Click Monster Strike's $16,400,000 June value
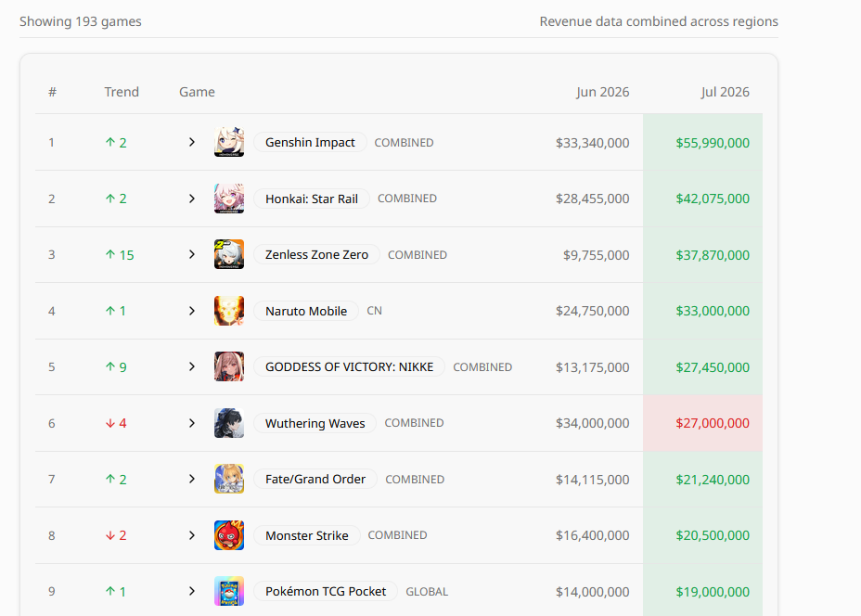The height and width of the screenshot is (616, 861). [x=593, y=535]
